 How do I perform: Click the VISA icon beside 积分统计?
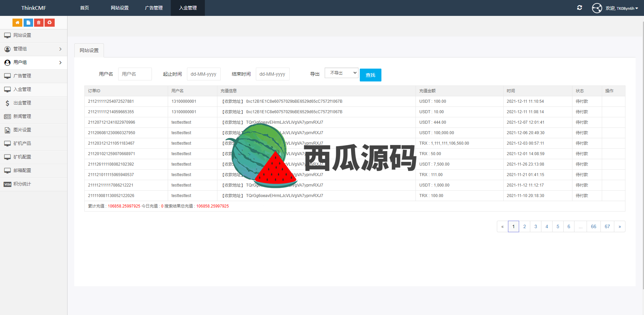click(x=7, y=184)
